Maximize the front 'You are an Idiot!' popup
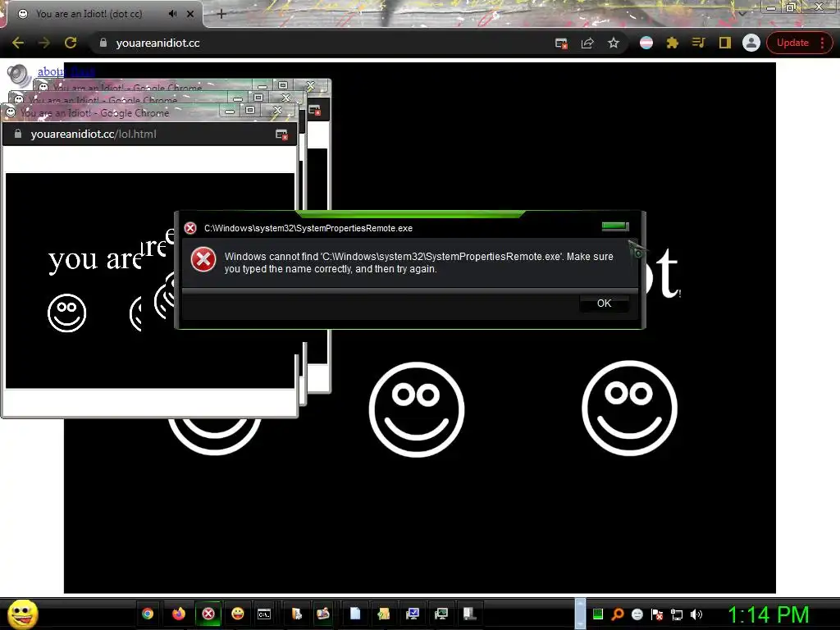 point(249,111)
